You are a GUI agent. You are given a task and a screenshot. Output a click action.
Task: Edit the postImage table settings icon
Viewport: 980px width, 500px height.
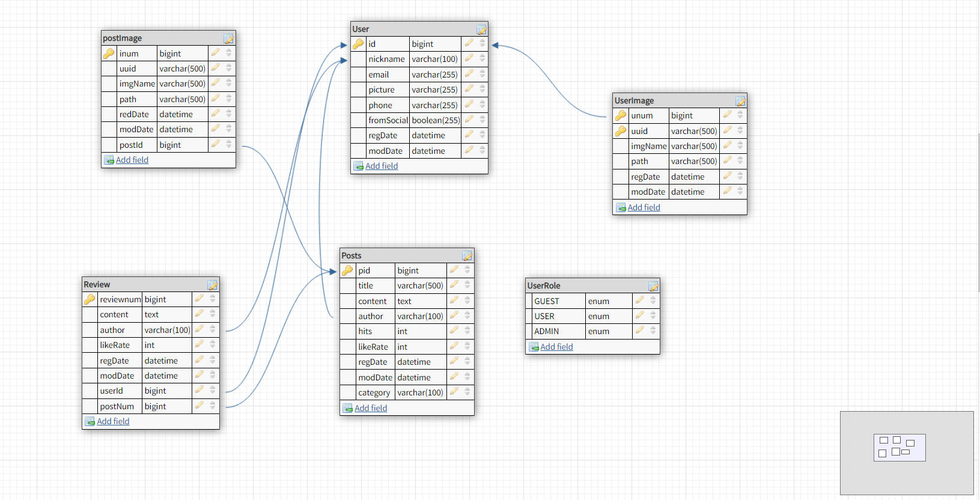point(228,38)
